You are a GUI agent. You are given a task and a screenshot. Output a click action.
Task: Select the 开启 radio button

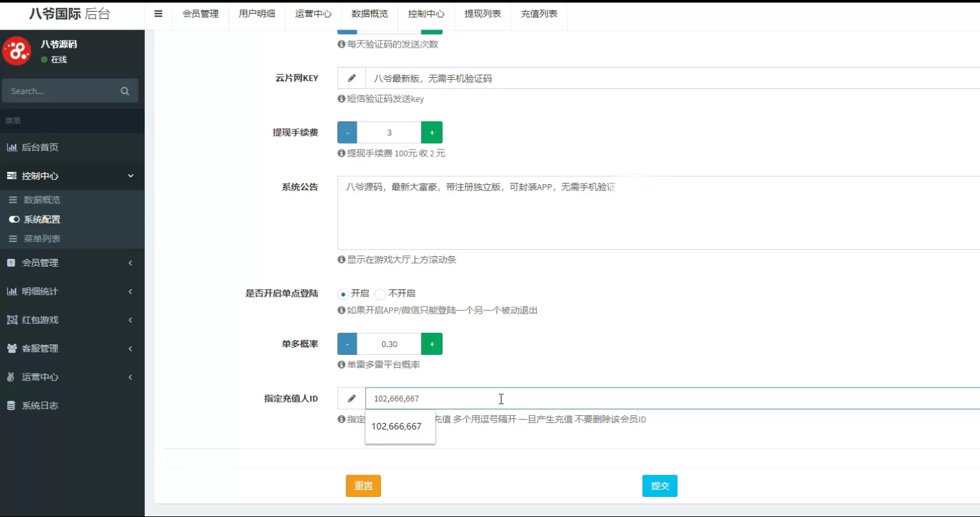[342, 293]
